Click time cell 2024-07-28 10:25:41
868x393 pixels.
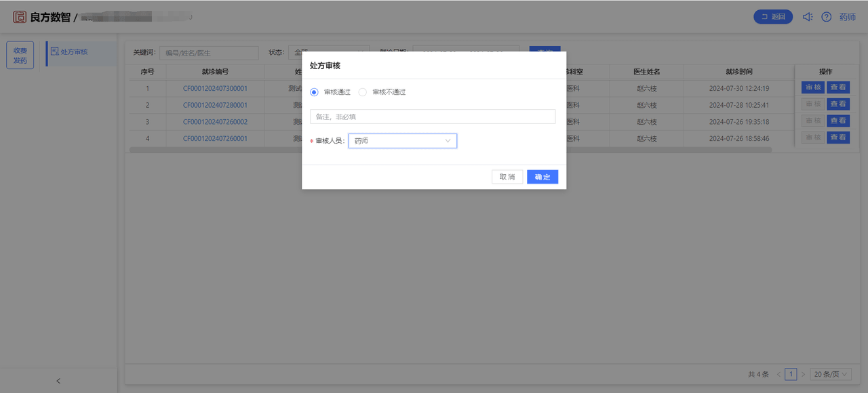click(x=739, y=105)
